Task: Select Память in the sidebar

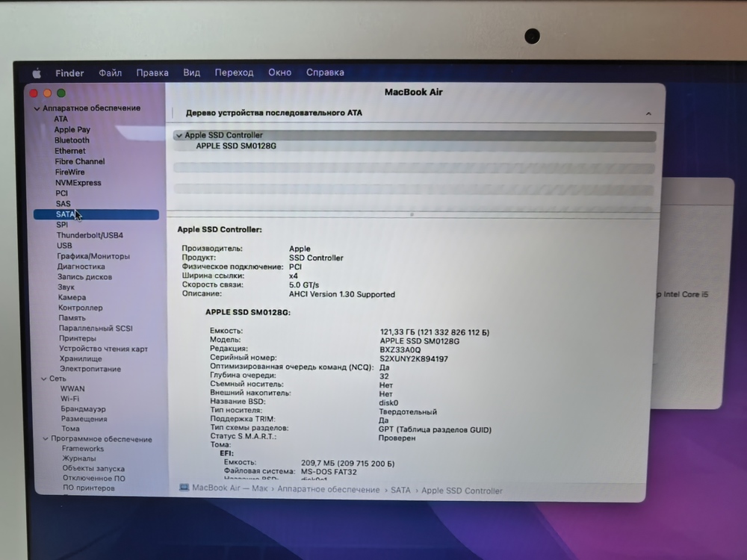Action: pos(72,317)
